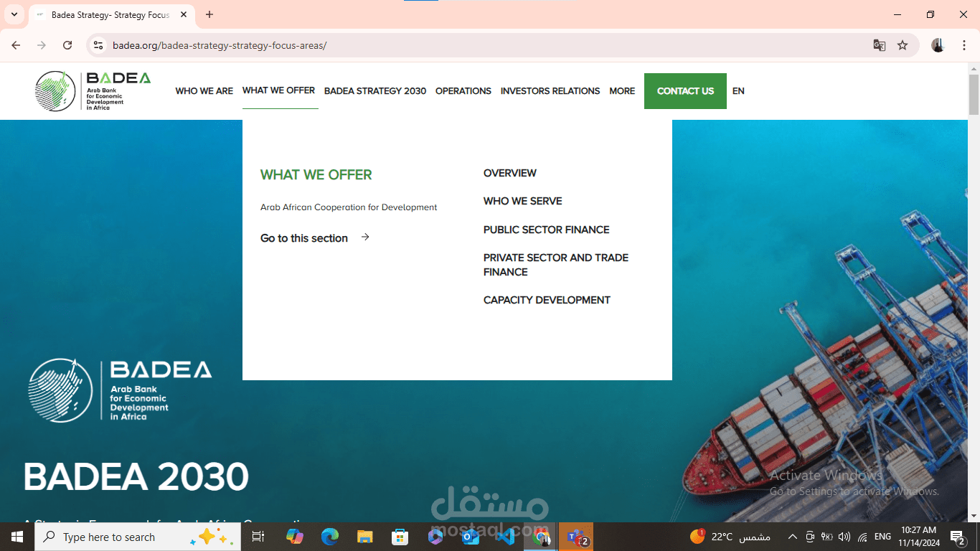Open the notifications center icon
This screenshot has height=551, width=980.
click(958, 537)
